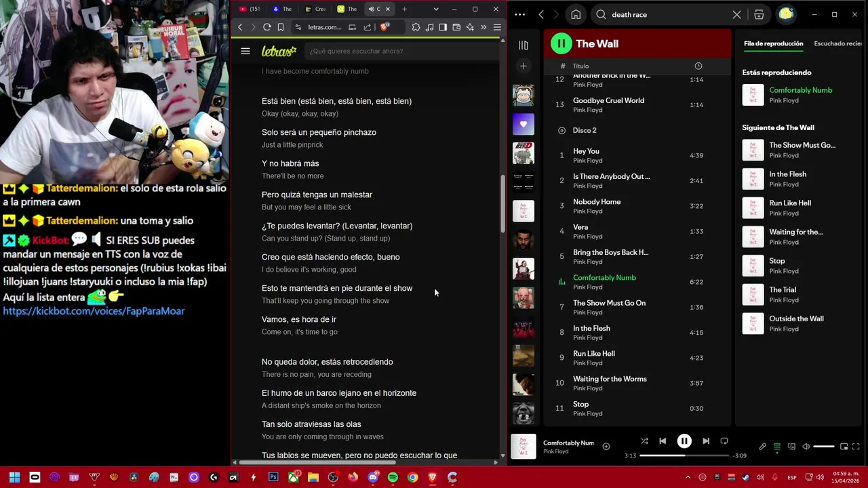Go to Spotify Home

point(576,14)
